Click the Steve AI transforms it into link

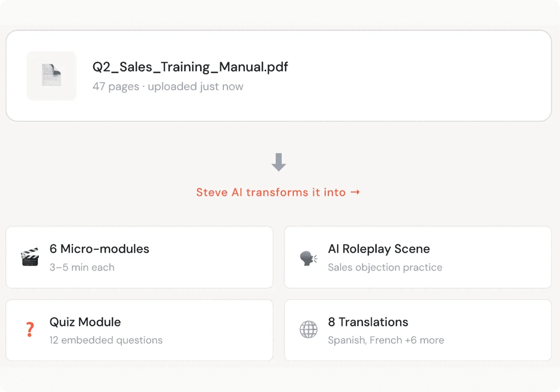278,192
